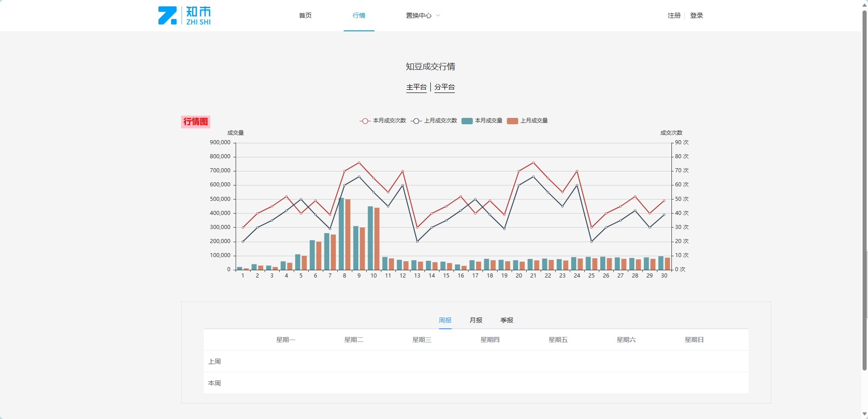Toggle 上月成交次数 legend series
Image resolution: width=868 pixels, height=419 pixels.
point(434,121)
